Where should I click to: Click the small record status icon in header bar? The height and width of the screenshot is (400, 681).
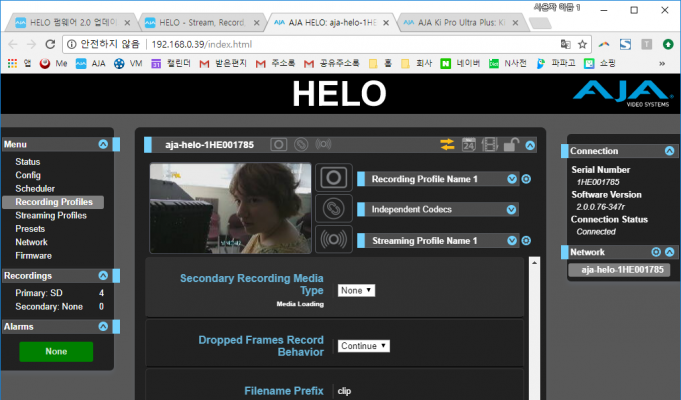tap(278, 145)
